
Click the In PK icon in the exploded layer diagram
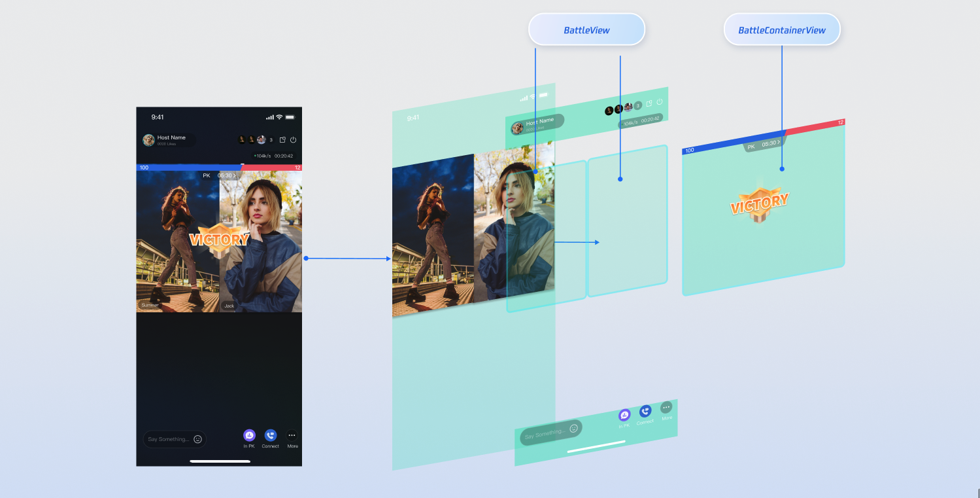pos(624,415)
